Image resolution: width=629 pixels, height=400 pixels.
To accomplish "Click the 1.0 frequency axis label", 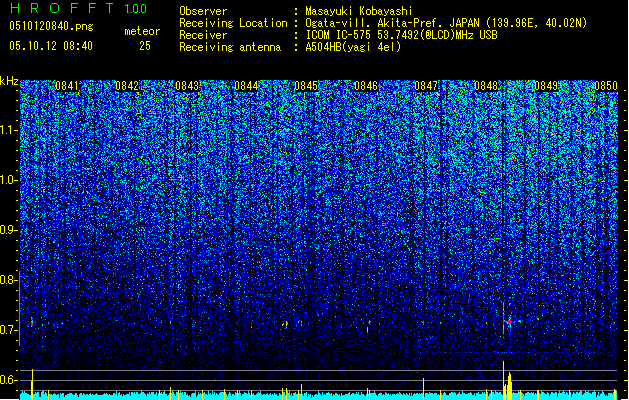I will coord(8,180).
